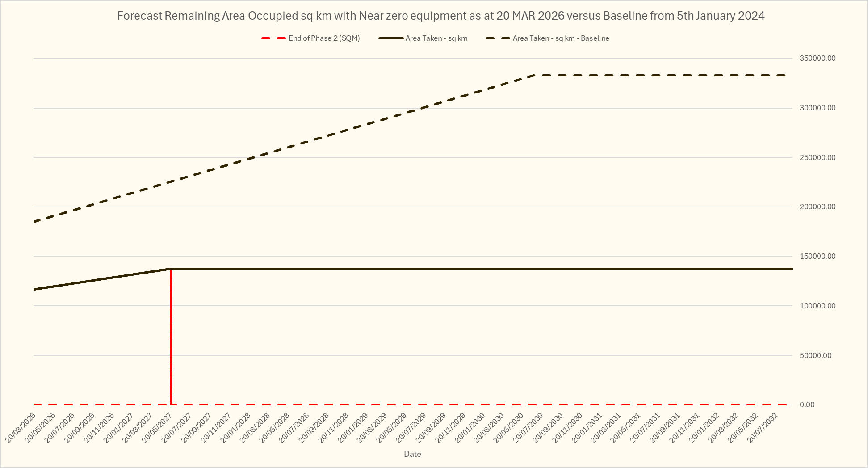868x468 pixels.
Task: Select the "Area Taken - sq km" legend label
Action: pos(436,38)
